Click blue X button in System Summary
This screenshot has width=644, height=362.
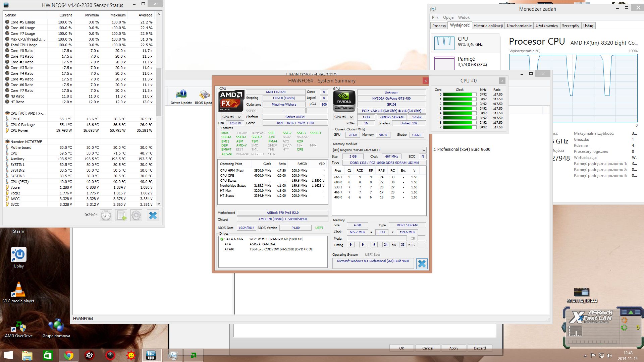(x=422, y=264)
